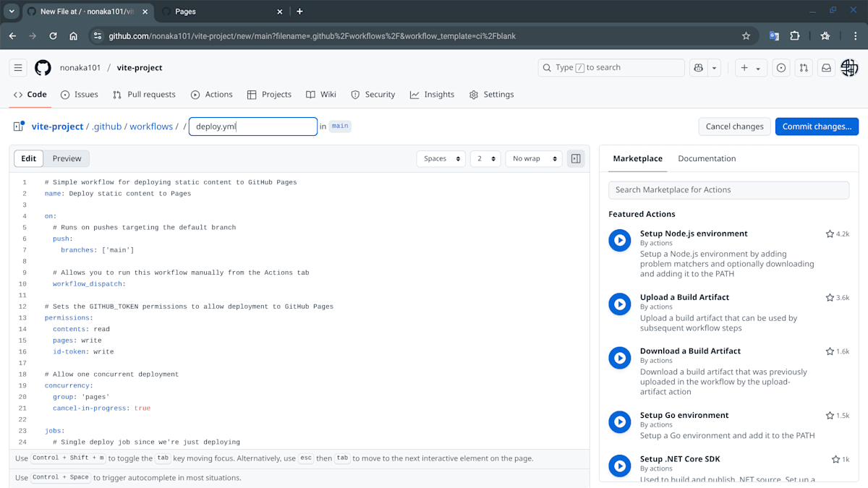Open the Code repository tab
This screenshot has height=488, width=868.
coord(30,95)
